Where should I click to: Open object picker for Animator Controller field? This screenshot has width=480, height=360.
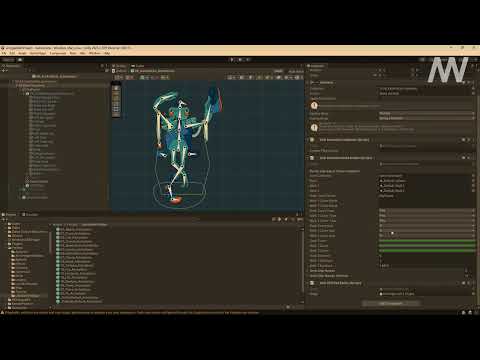473,89
